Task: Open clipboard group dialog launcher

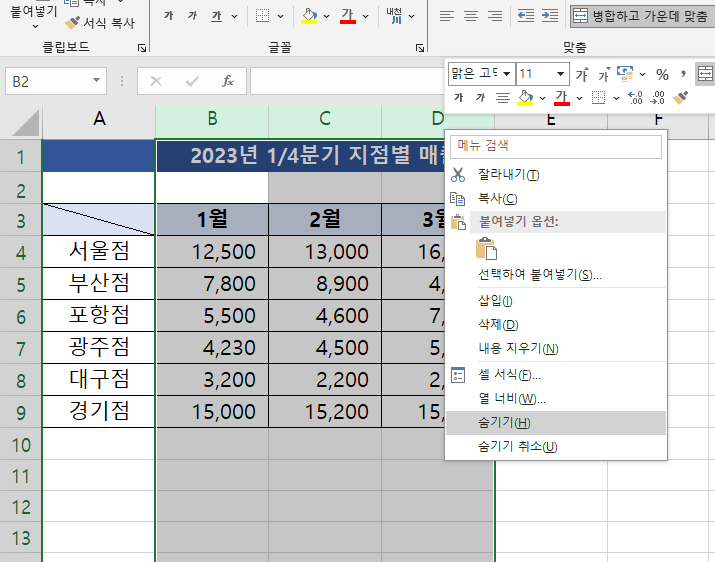Action: point(142,47)
